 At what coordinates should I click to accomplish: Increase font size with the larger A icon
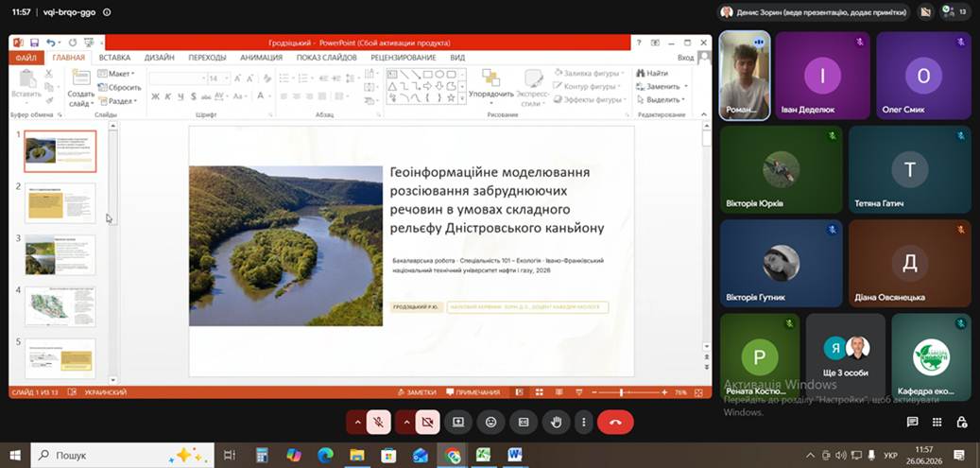[x=237, y=78]
